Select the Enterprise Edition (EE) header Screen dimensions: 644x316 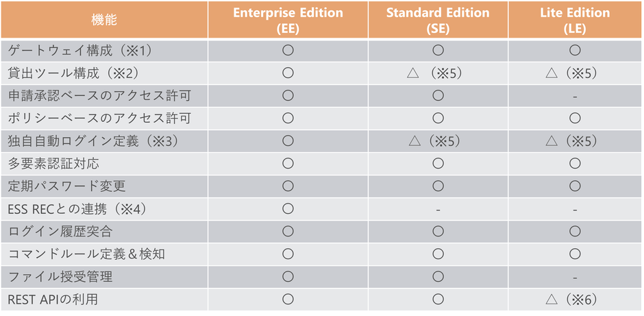[287, 20]
